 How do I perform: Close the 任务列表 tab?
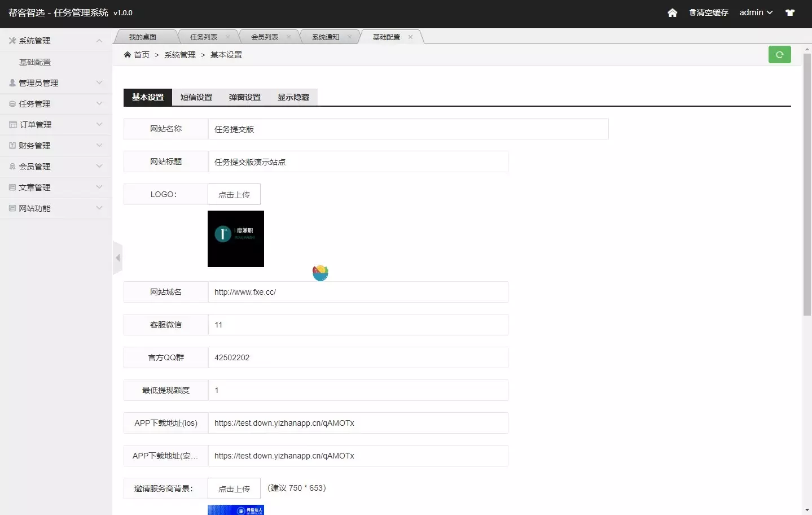tap(227, 37)
